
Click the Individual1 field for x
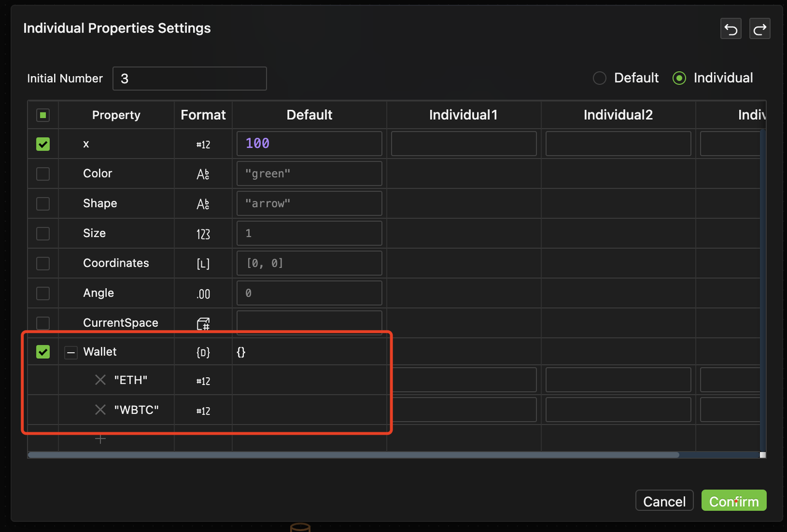tap(464, 144)
